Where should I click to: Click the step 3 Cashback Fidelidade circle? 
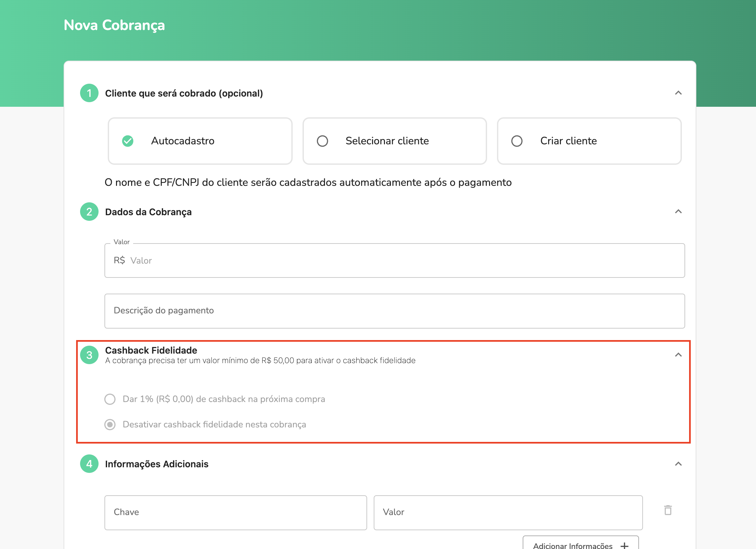(x=89, y=355)
